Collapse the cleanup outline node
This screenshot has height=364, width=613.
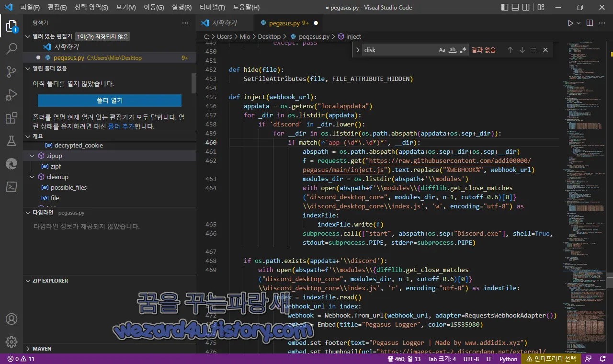pos(33,177)
